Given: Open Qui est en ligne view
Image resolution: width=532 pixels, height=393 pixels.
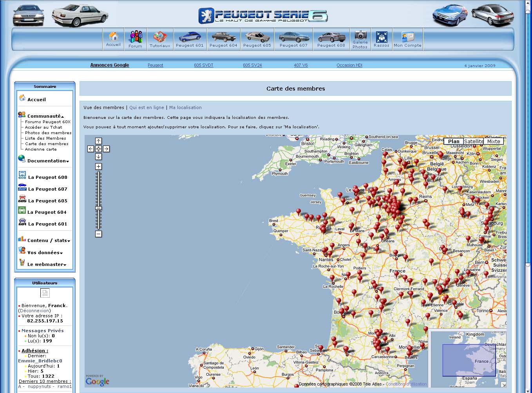Looking at the screenshot, I should click(147, 107).
